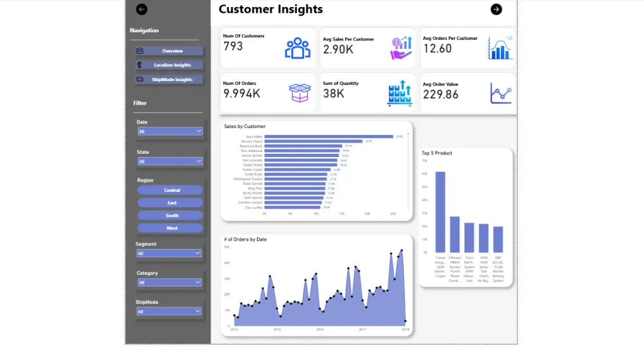Click the Filter heading in sidebar
Image resolution: width=644 pixels, height=347 pixels.
tap(140, 103)
